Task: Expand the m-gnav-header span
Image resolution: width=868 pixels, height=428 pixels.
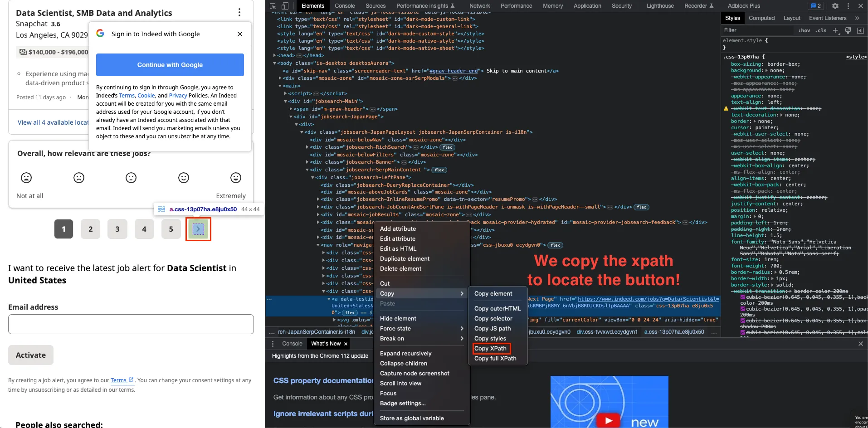Action: tap(291, 109)
